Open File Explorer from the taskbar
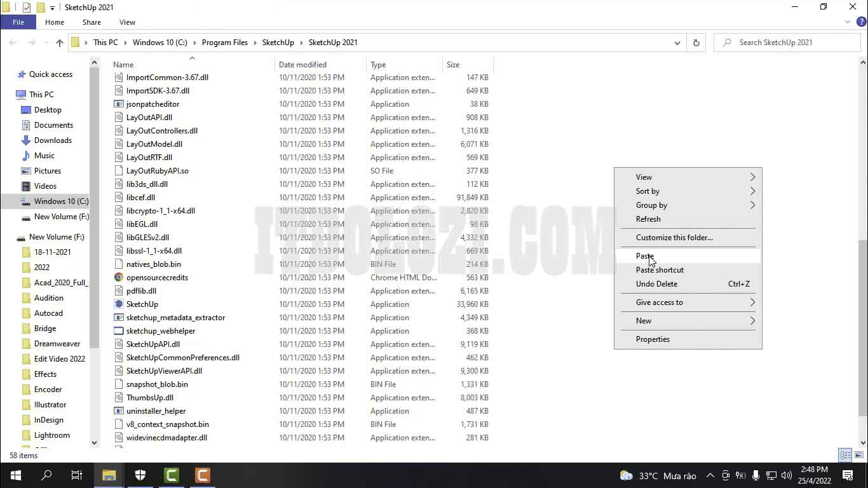The height and width of the screenshot is (488, 868). [x=108, y=475]
